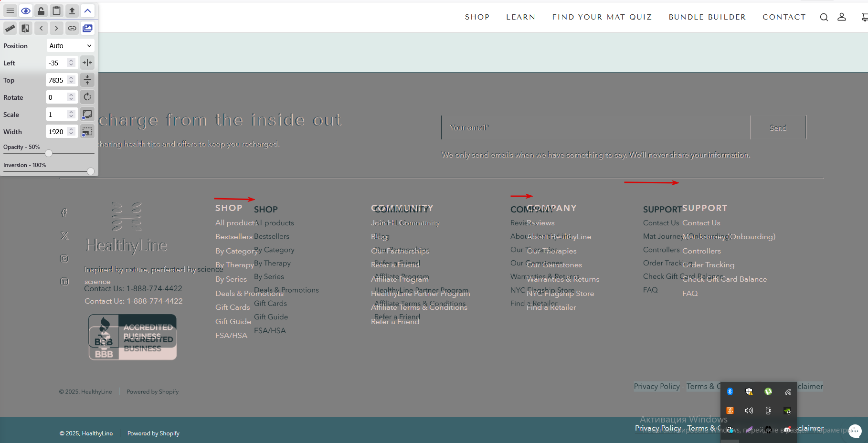
Task: Open the Windows Security shield tray icon
Action: point(749,391)
